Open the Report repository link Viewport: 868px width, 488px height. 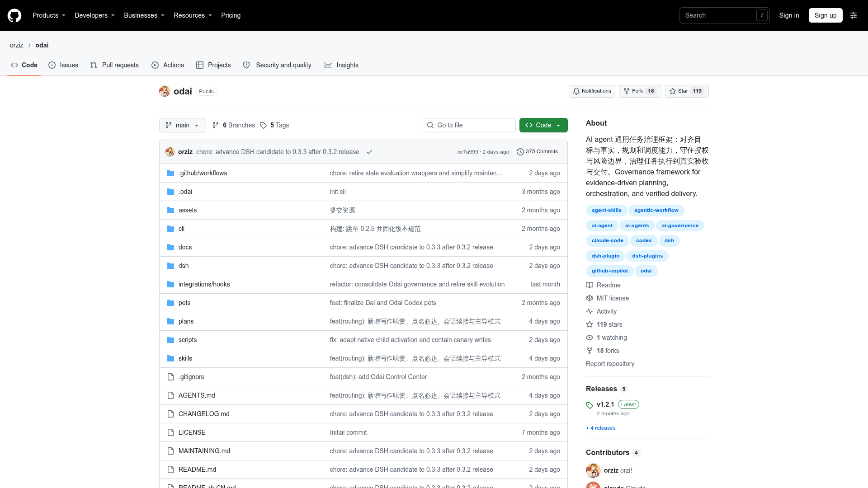(610, 364)
